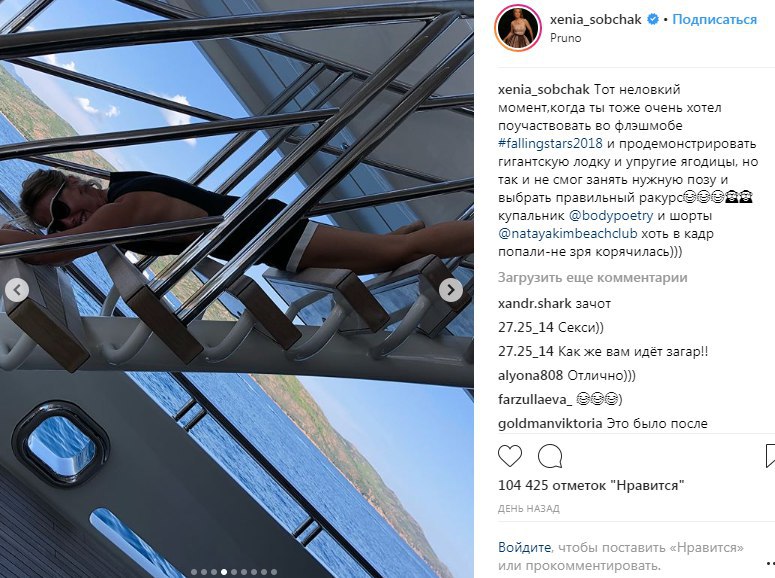The height and width of the screenshot is (578, 775).
Task: Open the #fallingstars2018 hashtag
Action: [550, 143]
